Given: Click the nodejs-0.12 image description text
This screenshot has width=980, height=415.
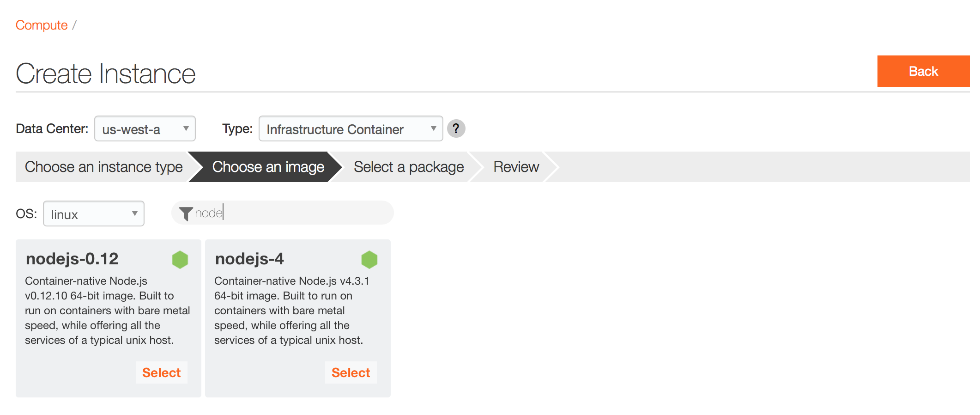Looking at the screenshot, I should [x=108, y=311].
